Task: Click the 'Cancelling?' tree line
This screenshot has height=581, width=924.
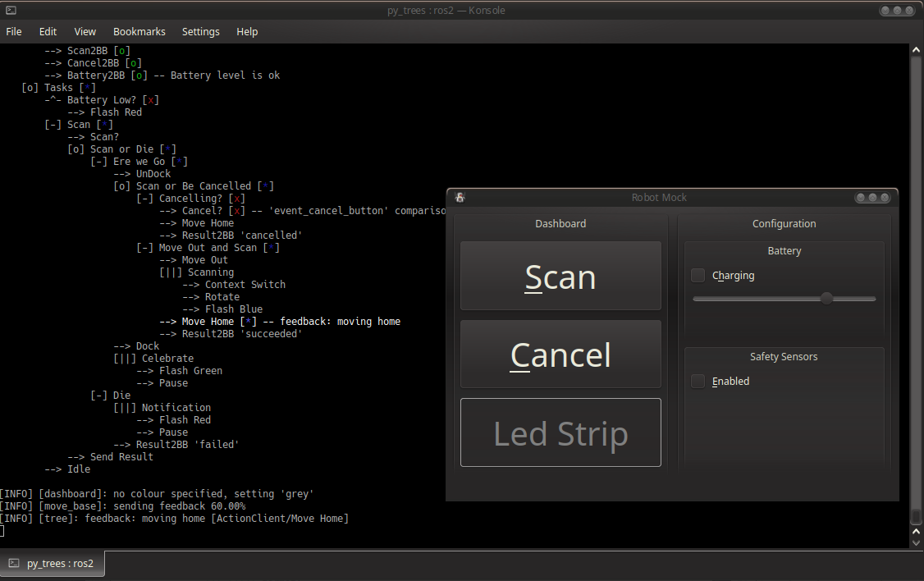Action: pyautogui.click(x=190, y=199)
